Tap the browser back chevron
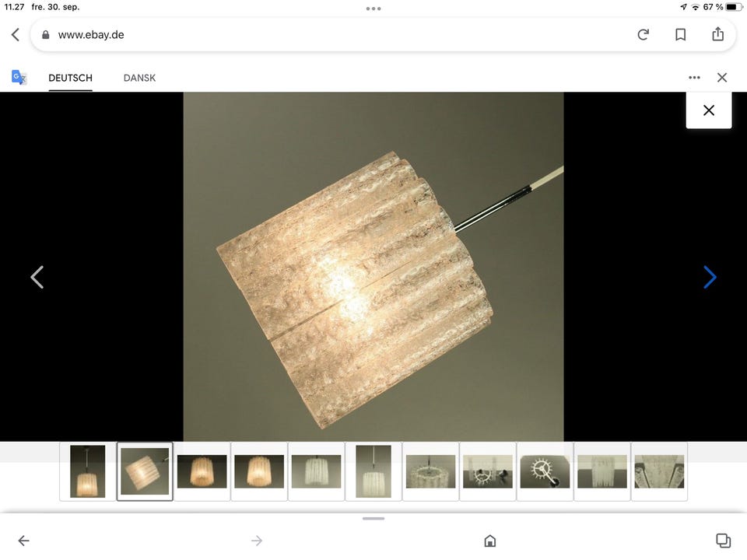 point(16,35)
